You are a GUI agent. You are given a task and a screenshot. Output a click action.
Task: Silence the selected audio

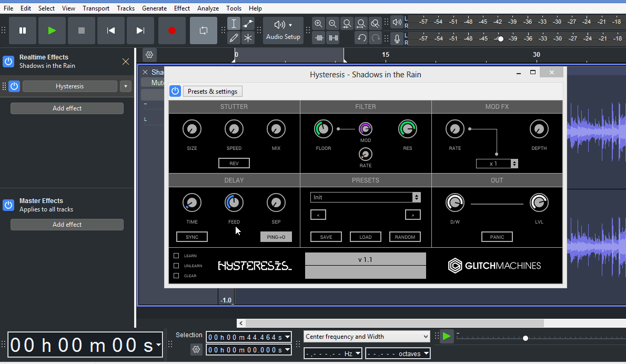point(332,38)
